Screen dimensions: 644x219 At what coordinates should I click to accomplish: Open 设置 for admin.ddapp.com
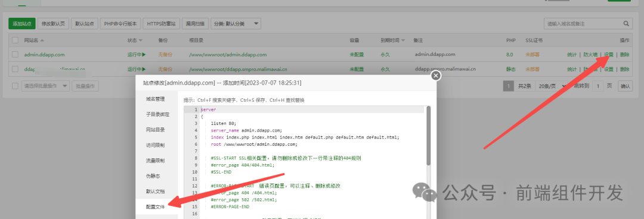tap(609, 55)
